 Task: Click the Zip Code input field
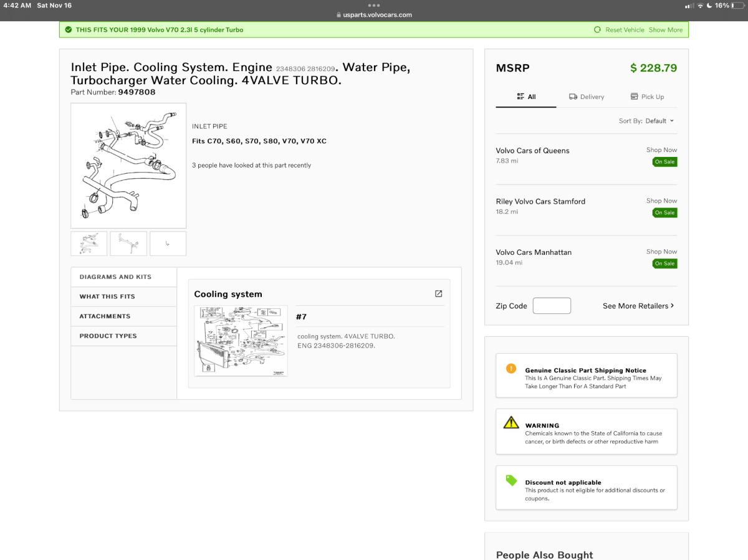[x=552, y=306]
